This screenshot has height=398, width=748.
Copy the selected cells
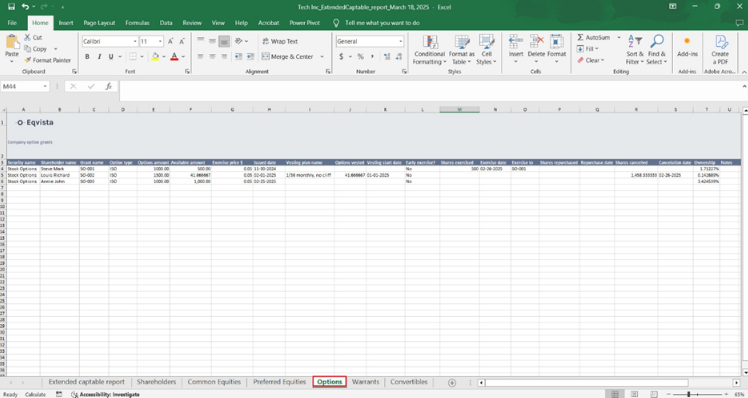[36, 49]
